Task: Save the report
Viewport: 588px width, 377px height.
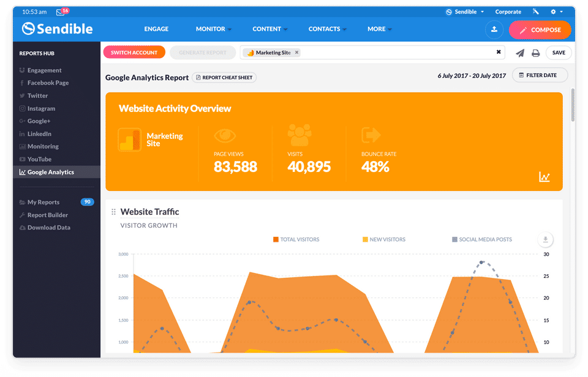Action: click(x=559, y=53)
